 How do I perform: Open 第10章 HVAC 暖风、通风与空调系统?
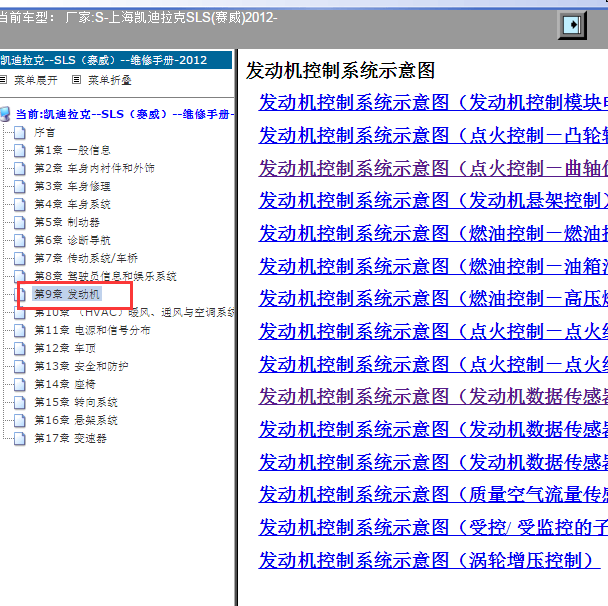click(x=134, y=312)
